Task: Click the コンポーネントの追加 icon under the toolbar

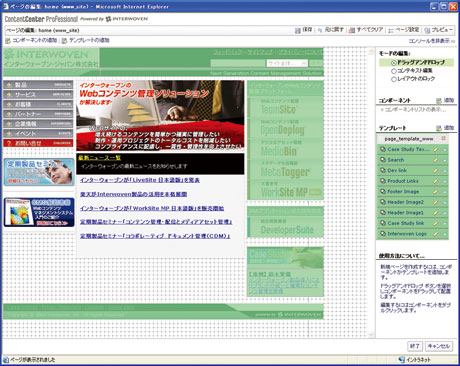Action: (x=8, y=41)
